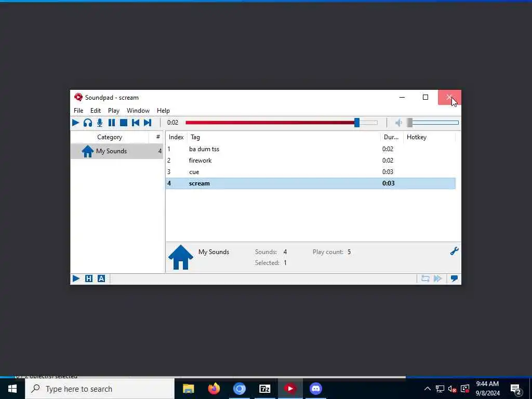Open the Window menu
532x399 pixels.
pos(138,111)
